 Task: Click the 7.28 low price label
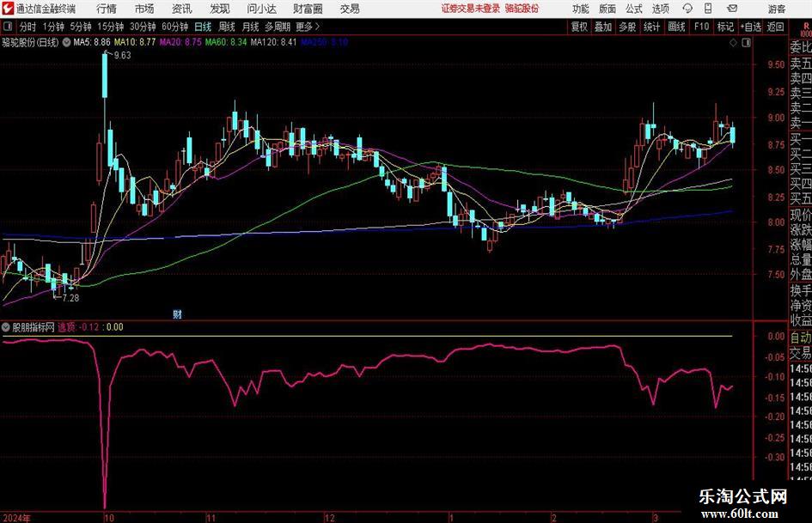click(x=70, y=298)
